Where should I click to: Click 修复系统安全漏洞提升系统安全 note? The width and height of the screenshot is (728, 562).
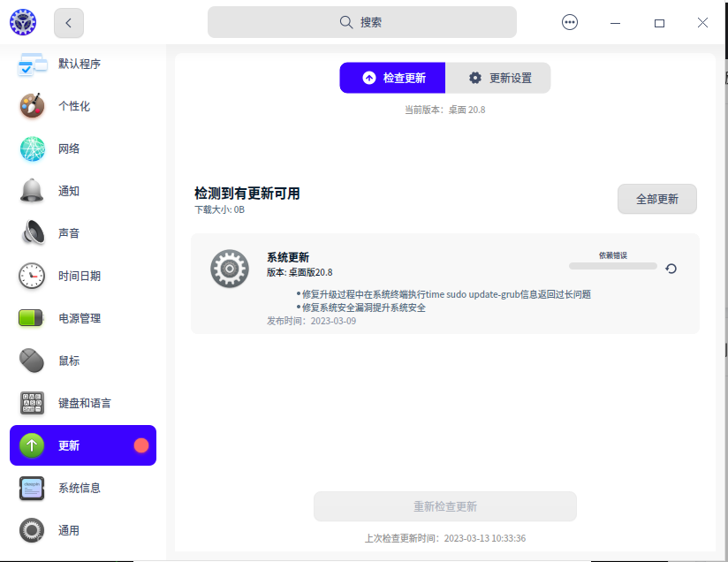pyautogui.click(x=361, y=308)
